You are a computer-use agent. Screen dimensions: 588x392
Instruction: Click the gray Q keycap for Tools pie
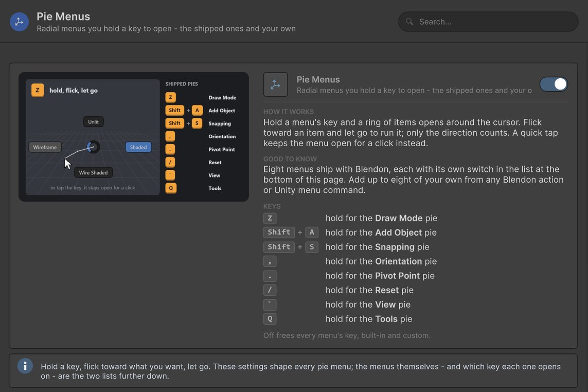point(270,319)
